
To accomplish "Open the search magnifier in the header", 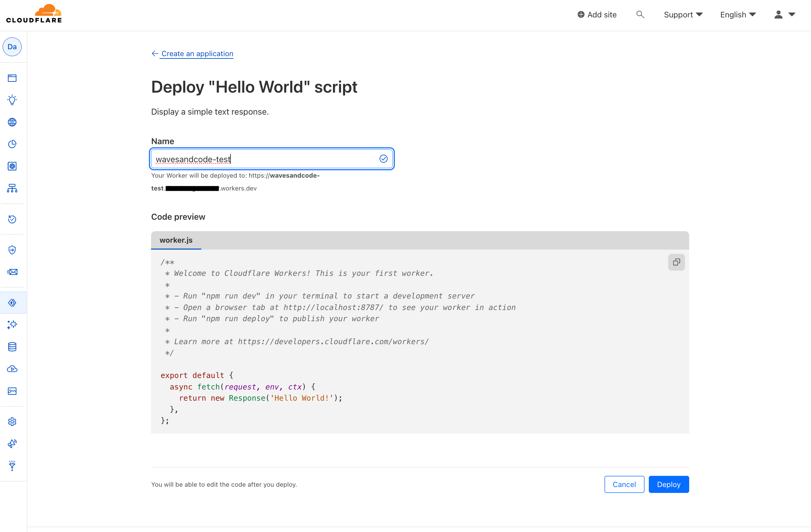I will coord(640,14).
